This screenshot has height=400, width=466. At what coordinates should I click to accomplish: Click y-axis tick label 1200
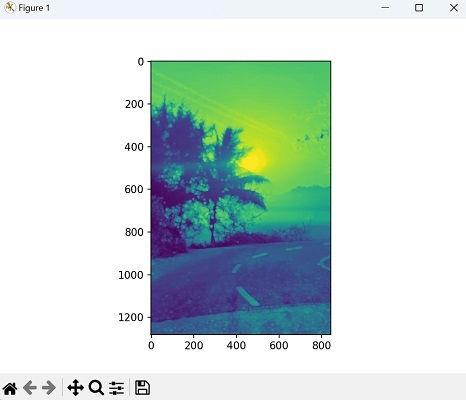pos(131,317)
